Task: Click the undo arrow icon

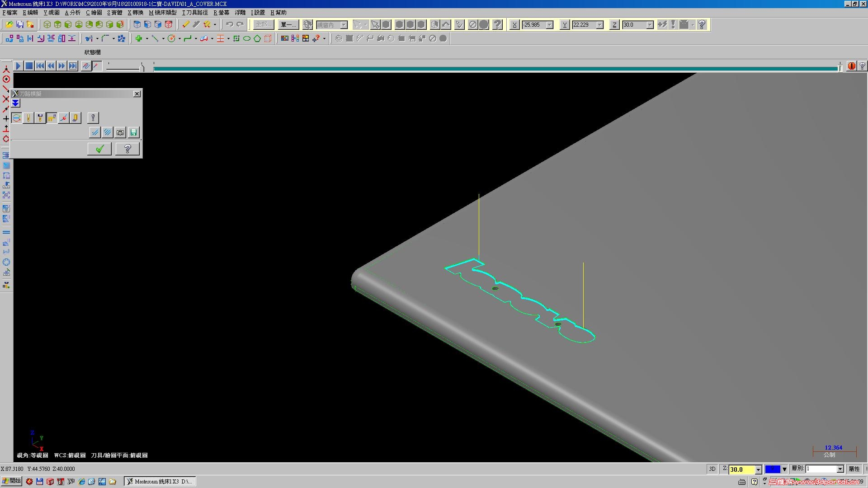Action: click(230, 24)
